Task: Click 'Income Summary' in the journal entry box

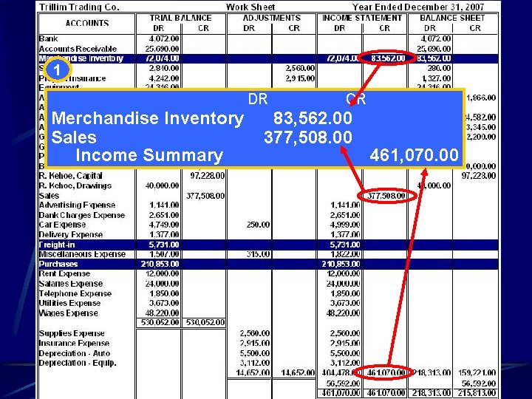Action: (149, 156)
